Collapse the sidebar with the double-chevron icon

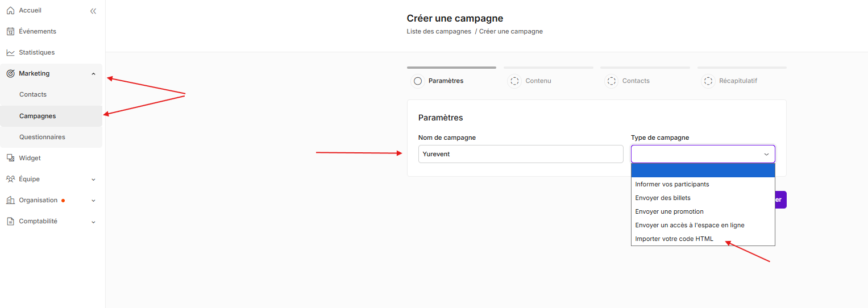[x=93, y=11]
